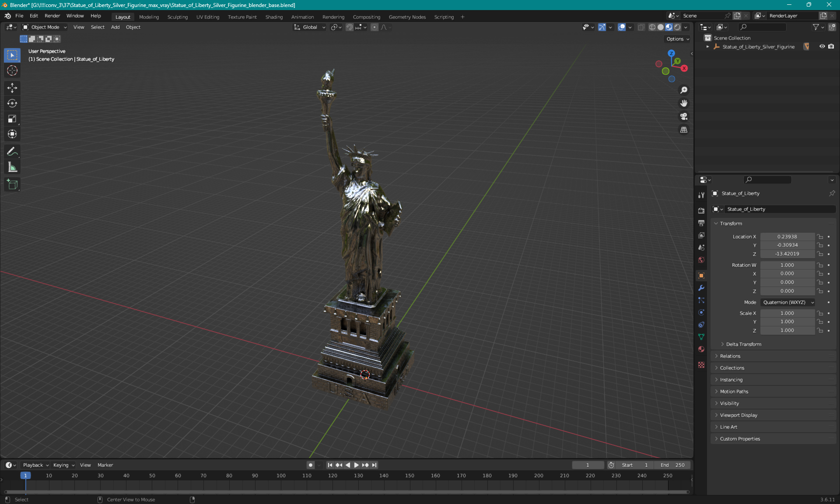Viewport: 840px width, 504px height.
Task: Jump to the timeline end frame
Action: tap(374, 465)
